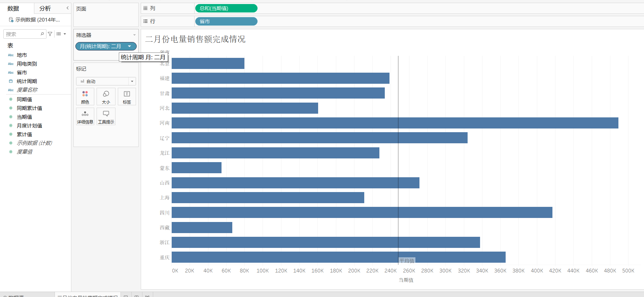Select the 蒙东 bar in the chart
Viewport: 644px width, 297px height.
(x=197, y=168)
